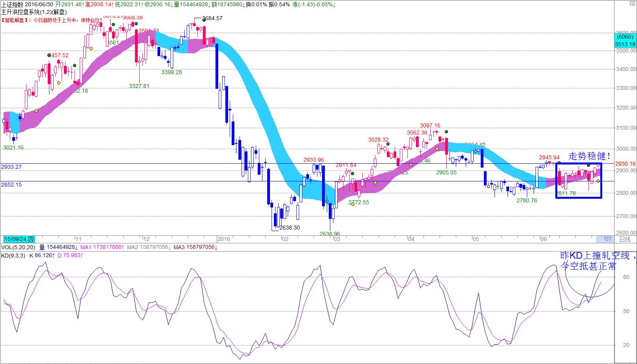Screen dimensions: 637x364
Task: Click the KD axis 20 level label
Action: click(x=626, y=345)
